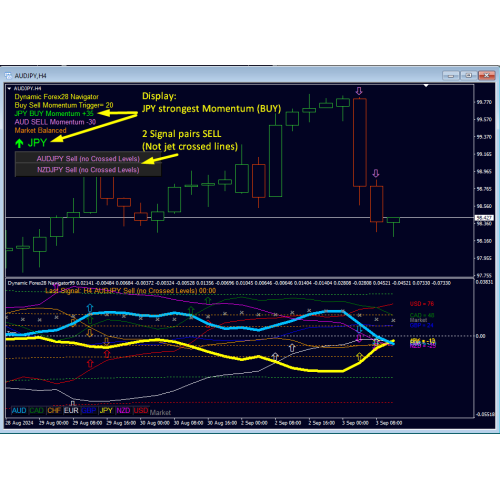This screenshot has height=500, width=500.
Task: Toggle the AUD currency line button
Action: [19, 410]
